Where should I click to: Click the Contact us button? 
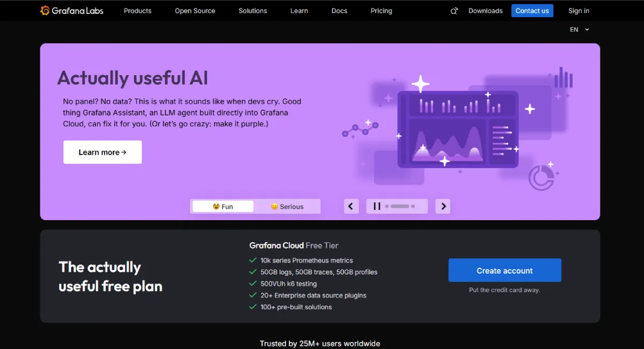532,11
